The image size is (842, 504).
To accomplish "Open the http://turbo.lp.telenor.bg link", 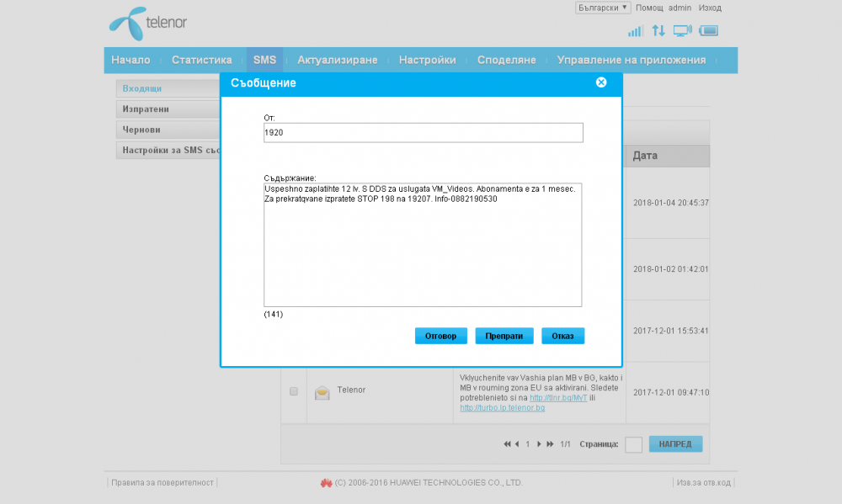I will (x=502, y=408).
